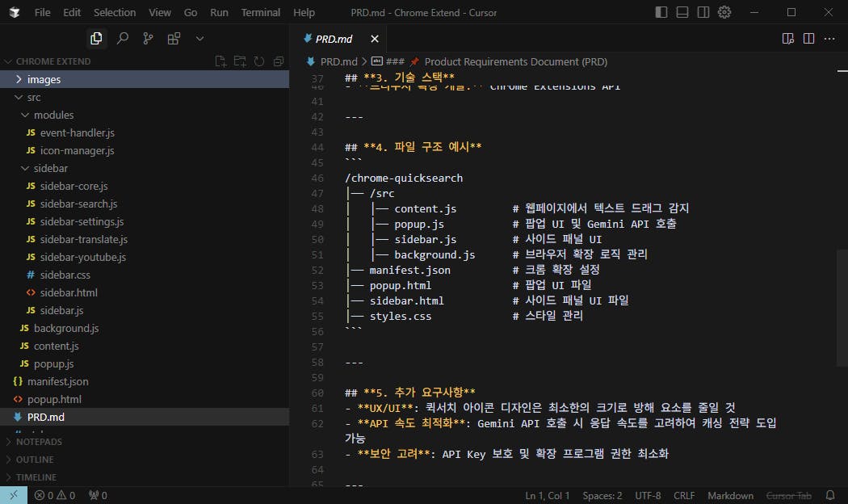Refresh the explorer file tree

[x=259, y=61]
